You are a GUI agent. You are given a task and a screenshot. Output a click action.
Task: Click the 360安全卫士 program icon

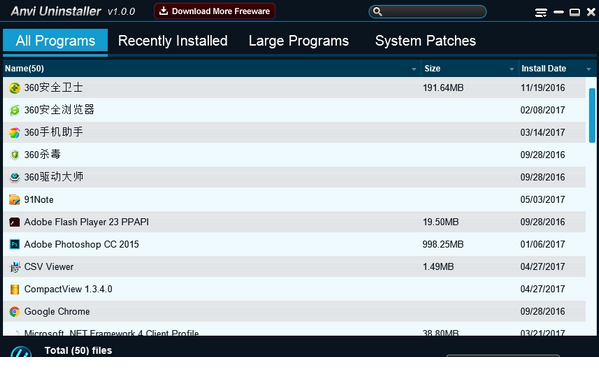pyautogui.click(x=15, y=88)
